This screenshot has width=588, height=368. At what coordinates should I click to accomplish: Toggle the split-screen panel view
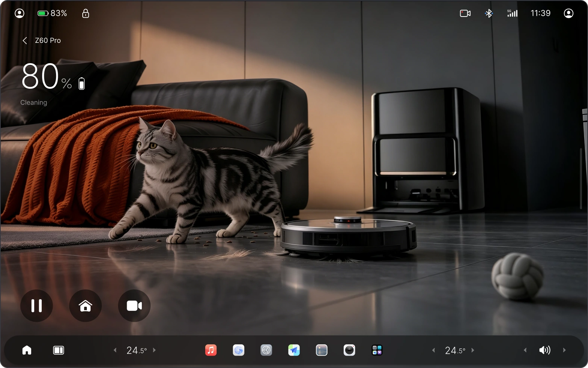tap(59, 350)
